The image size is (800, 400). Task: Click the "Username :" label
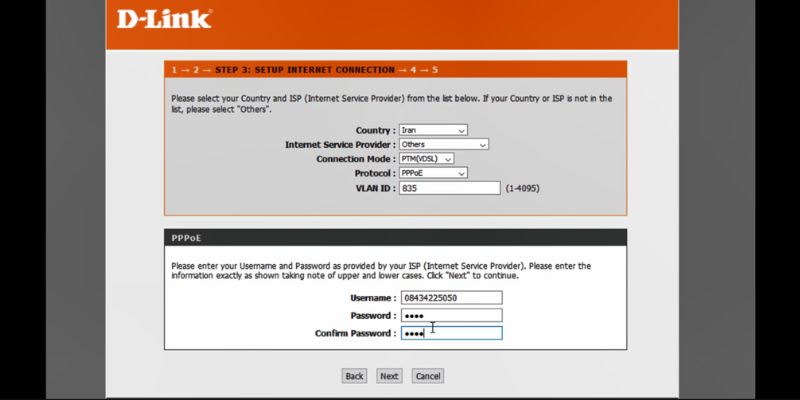pyautogui.click(x=373, y=298)
